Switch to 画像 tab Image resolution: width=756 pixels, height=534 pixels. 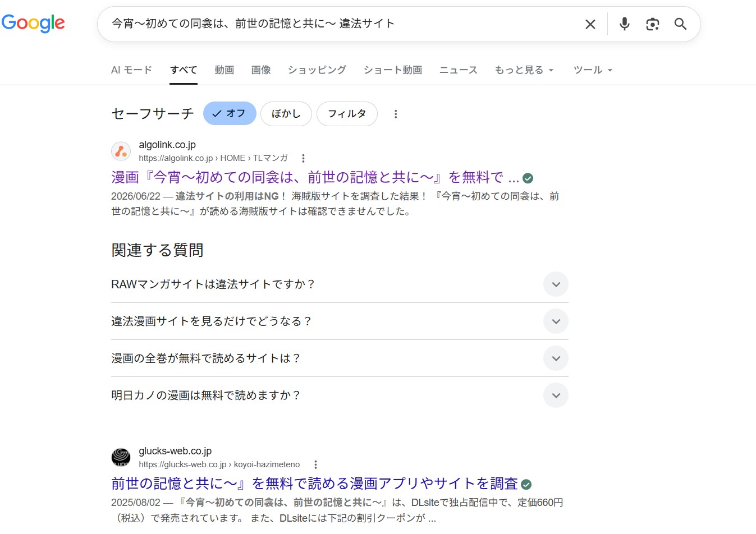(x=260, y=70)
